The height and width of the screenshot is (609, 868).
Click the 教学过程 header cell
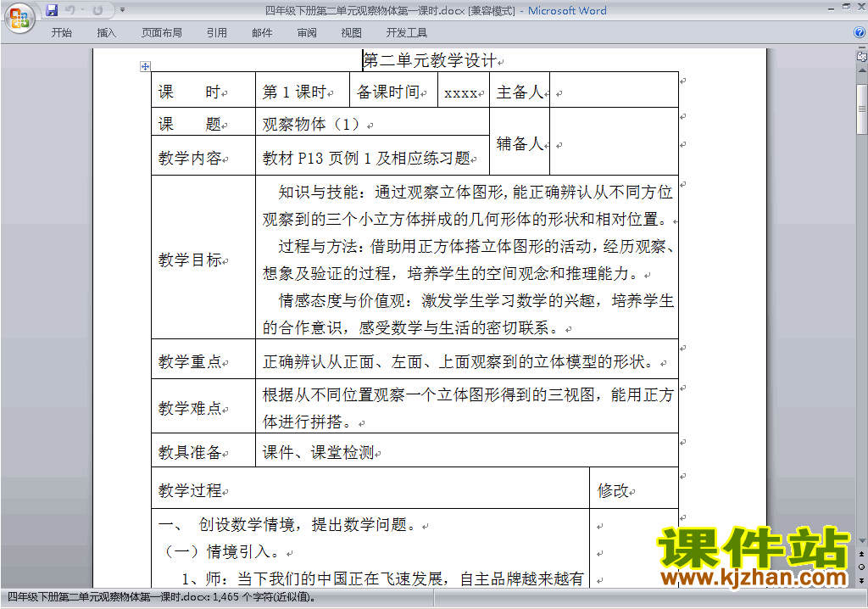(370, 489)
